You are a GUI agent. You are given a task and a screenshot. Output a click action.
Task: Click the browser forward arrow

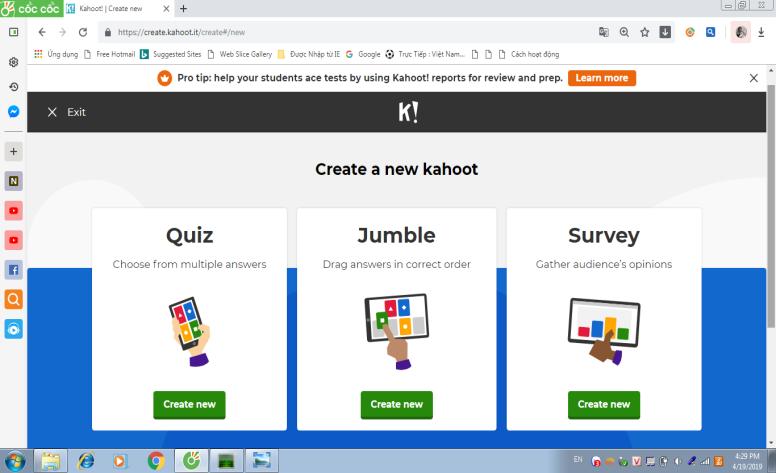[62, 32]
